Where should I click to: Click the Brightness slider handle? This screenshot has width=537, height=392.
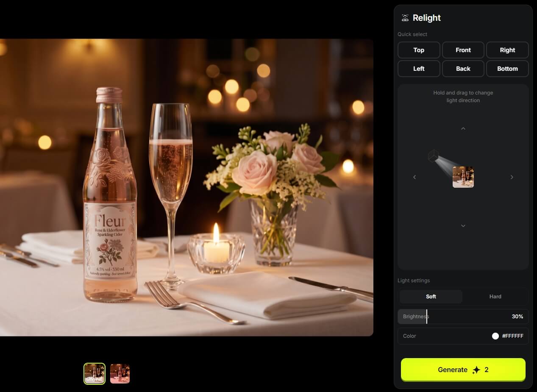426,317
